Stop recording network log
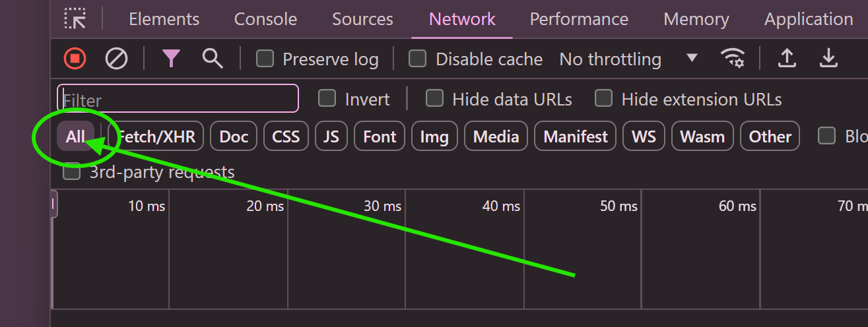The height and width of the screenshot is (327, 868). pos(75,59)
